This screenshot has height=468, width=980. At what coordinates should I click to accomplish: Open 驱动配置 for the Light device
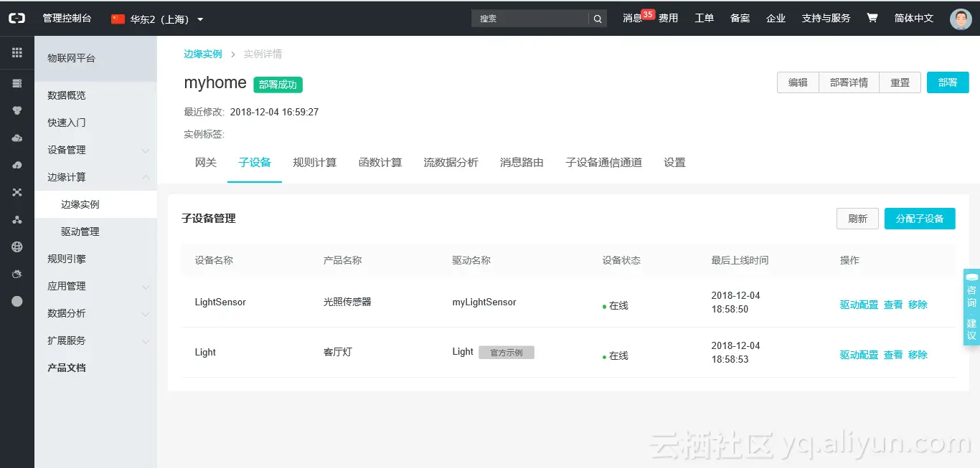coord(859,355)
